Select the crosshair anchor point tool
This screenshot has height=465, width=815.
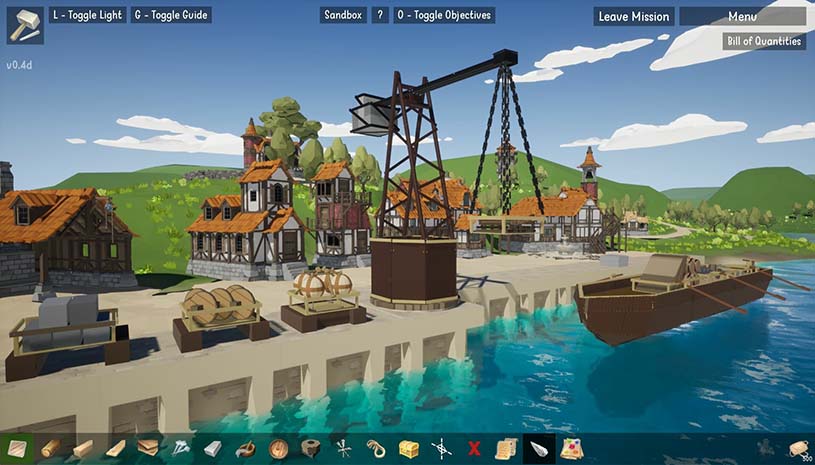441,448
